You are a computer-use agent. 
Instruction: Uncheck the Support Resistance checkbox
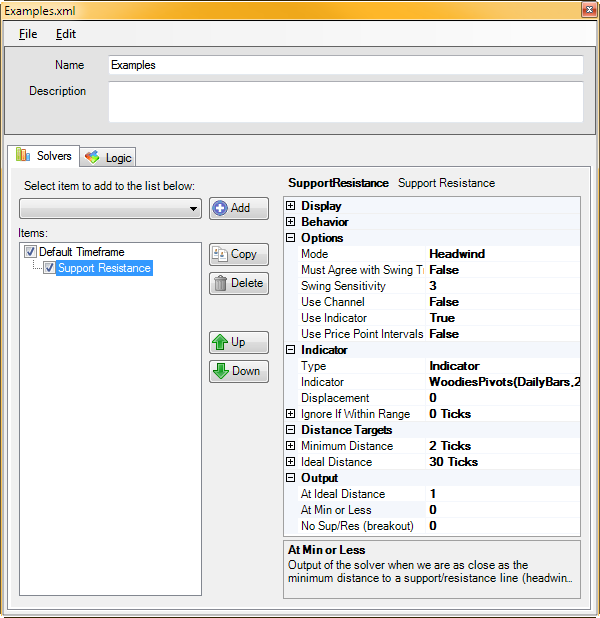(49, 268)
